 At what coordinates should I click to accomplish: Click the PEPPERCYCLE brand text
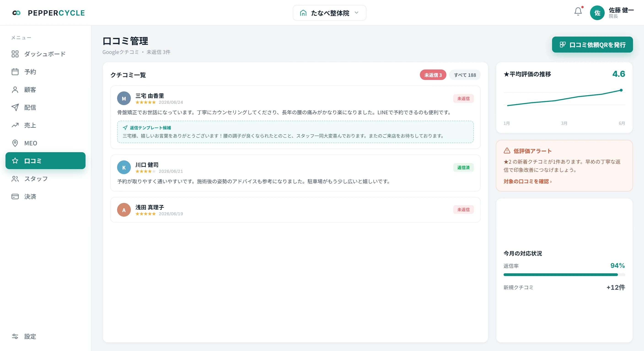coord(56,13)
